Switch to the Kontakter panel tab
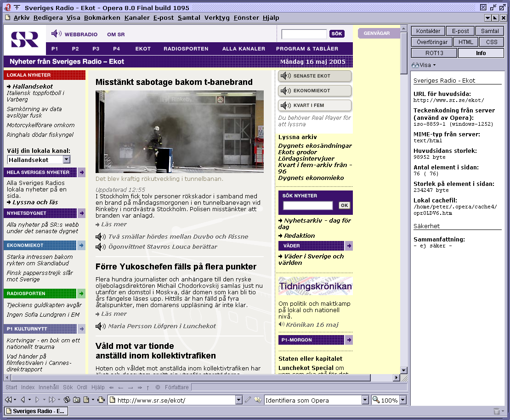The image size is (510, 420). pos(428,31)
